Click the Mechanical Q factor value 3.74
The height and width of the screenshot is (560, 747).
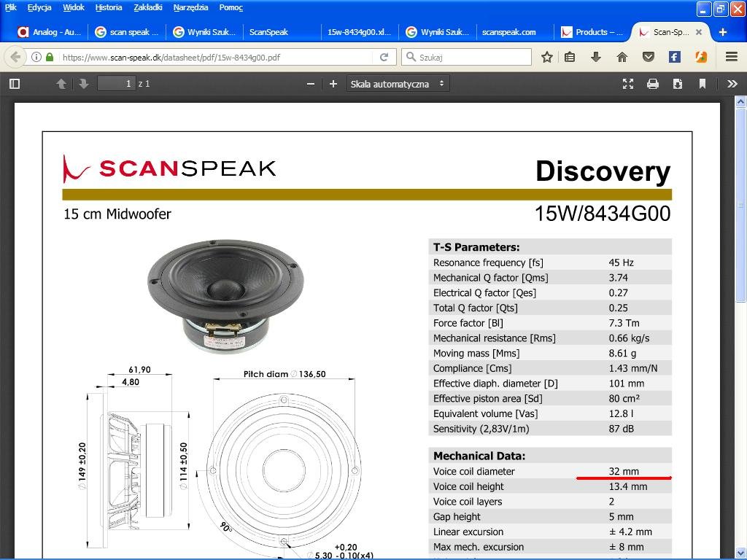(618, 278)
